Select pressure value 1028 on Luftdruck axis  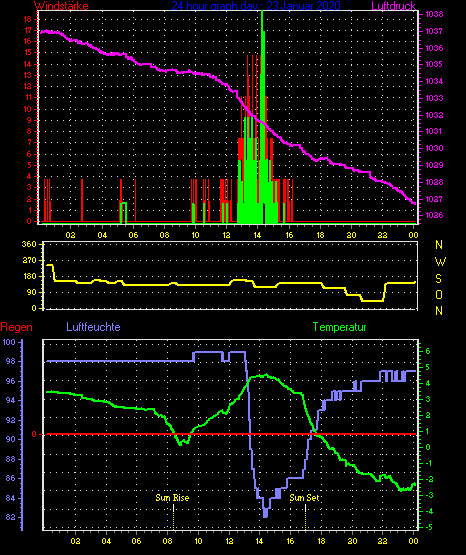(434, 182)
